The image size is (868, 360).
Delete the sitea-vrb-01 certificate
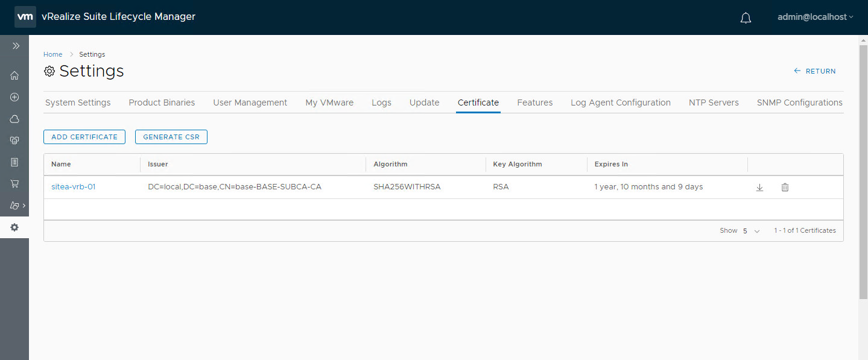(x=785, y=188)
